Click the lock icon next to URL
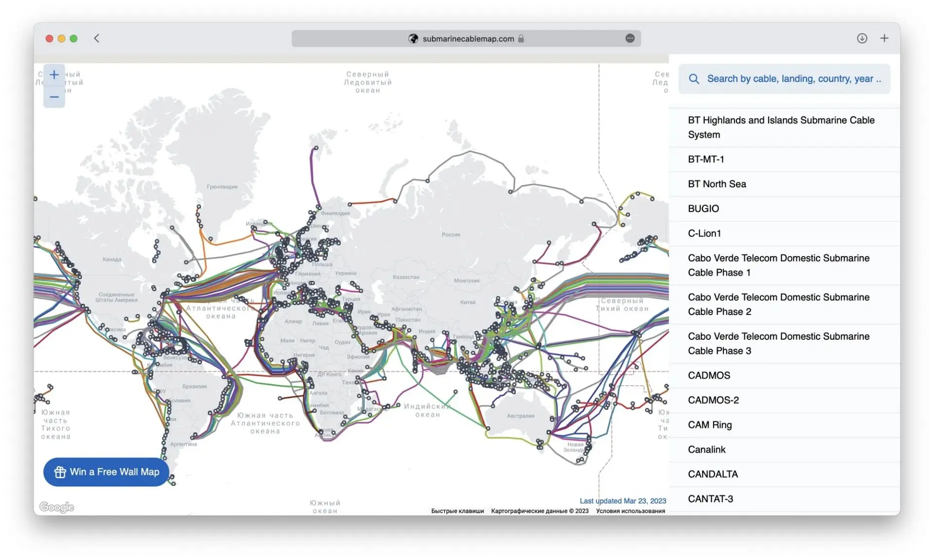The width and height of the screenshot is (934, 560). point(521,38)
